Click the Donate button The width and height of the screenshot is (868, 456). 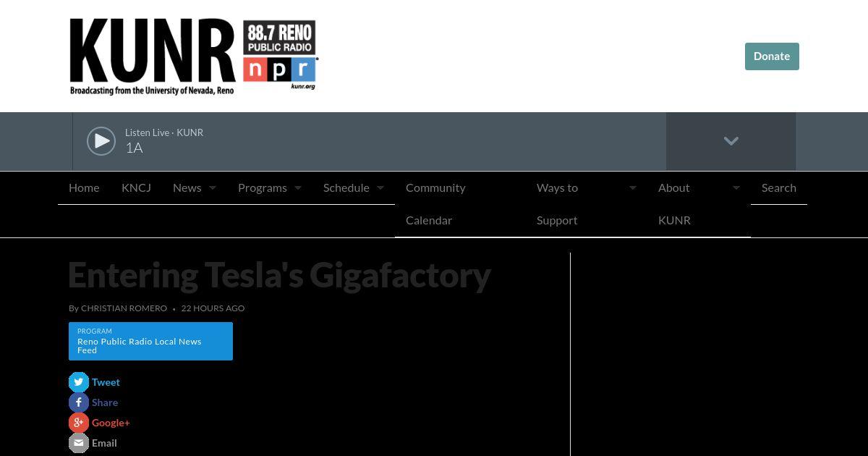(x=772, y=56)
